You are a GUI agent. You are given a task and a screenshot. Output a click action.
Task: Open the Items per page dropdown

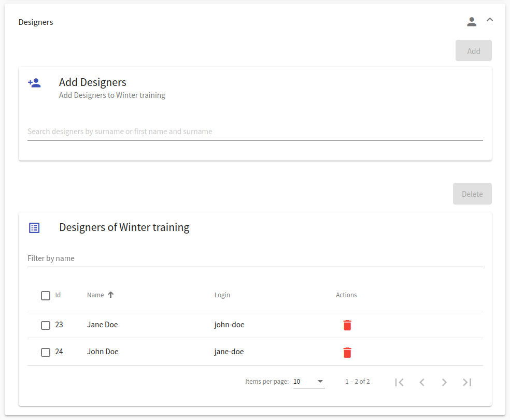click(x=309, y=382)
